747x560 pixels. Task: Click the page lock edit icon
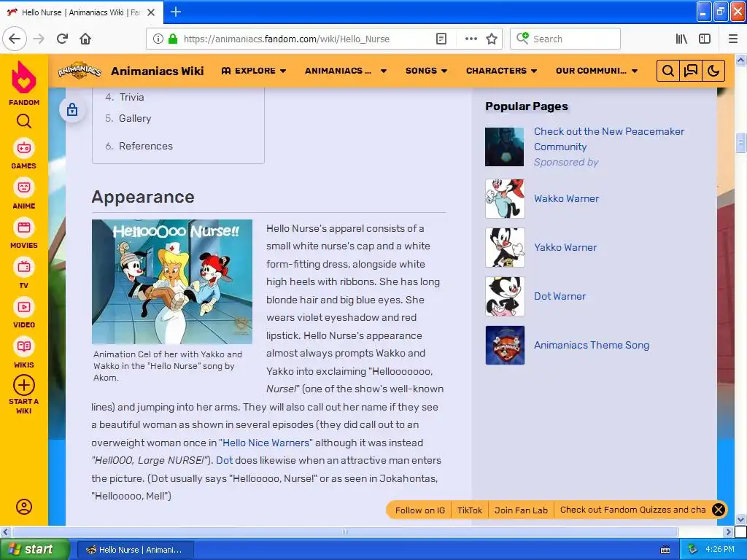[72, 110]
